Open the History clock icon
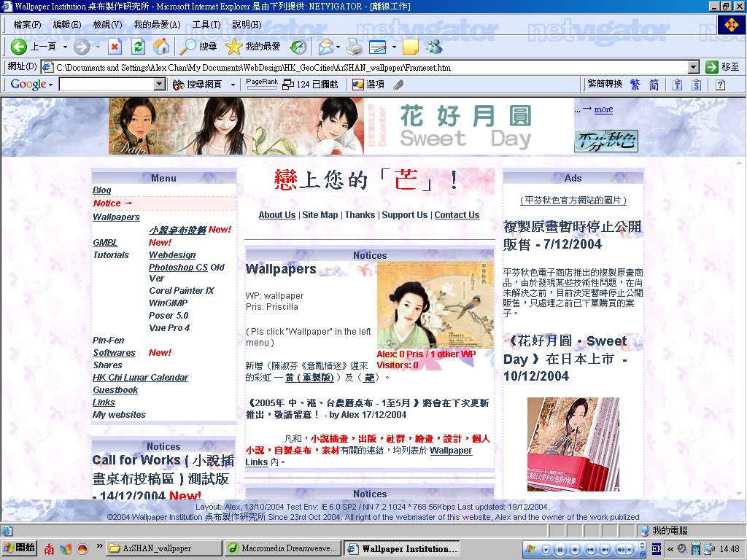747x560 pixels. (298, 46)
